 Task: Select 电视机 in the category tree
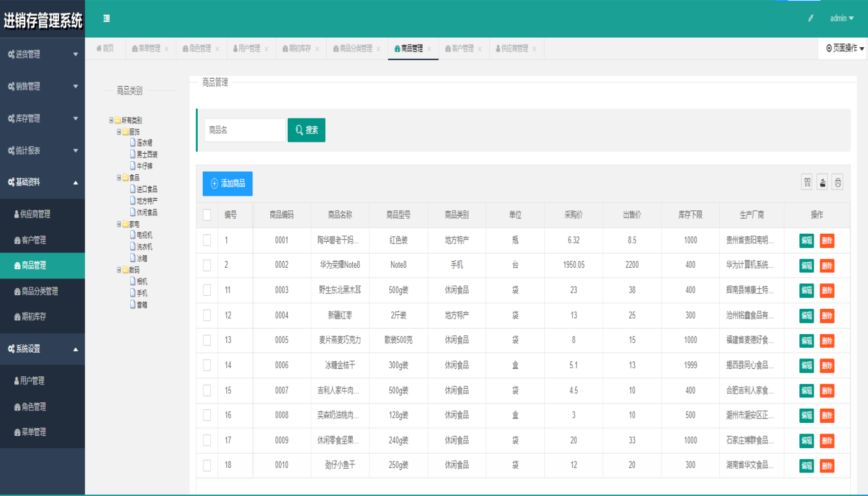144,235
